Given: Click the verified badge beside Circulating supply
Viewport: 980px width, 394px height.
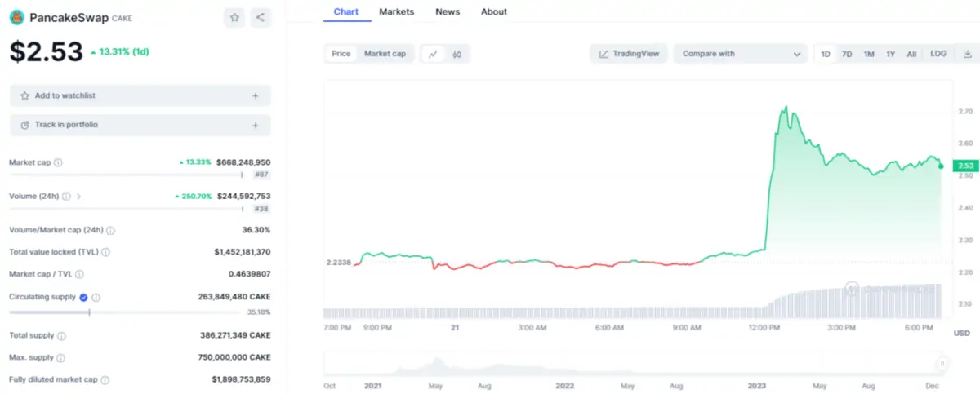Looking at the screenshot, I should click(83, 297).
